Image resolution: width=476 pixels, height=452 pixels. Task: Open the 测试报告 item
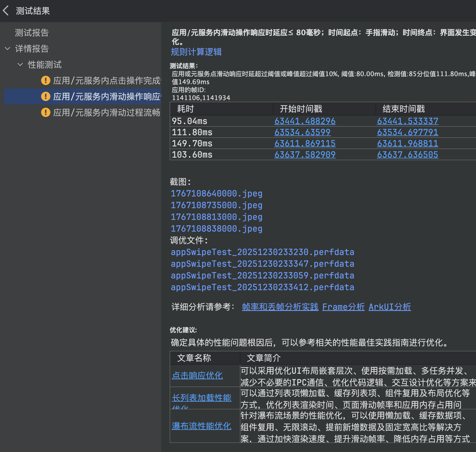click(x=32, y=32)
